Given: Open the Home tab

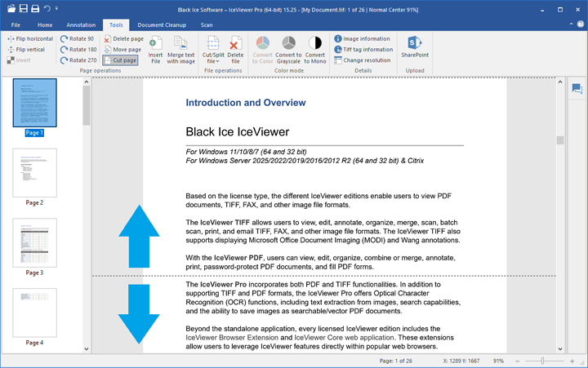Looking at the screenshot, I should [x=45, y=25].
